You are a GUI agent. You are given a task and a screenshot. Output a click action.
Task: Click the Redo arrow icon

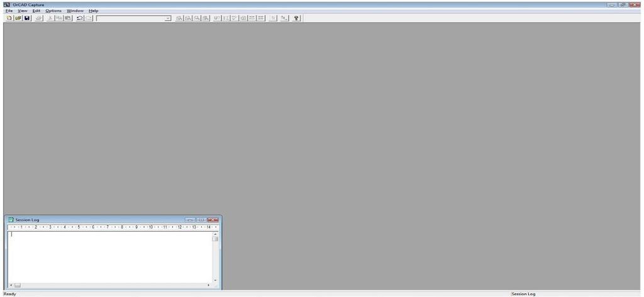coord(89,18)
